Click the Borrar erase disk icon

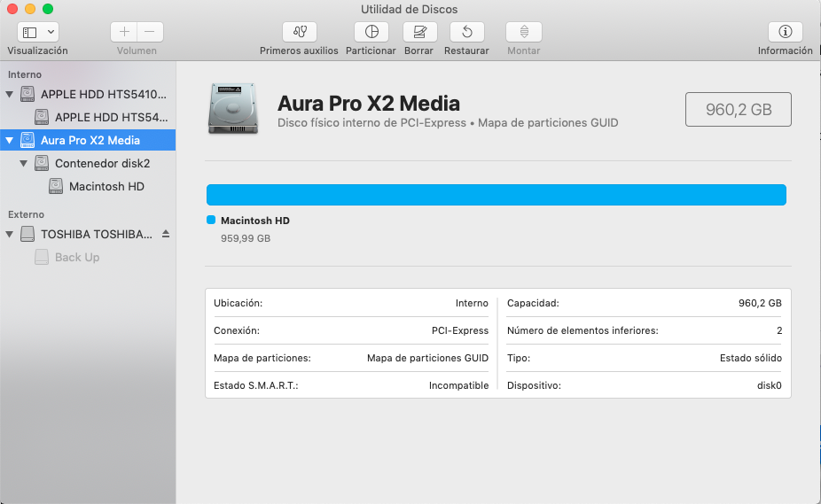pos(419,32)
